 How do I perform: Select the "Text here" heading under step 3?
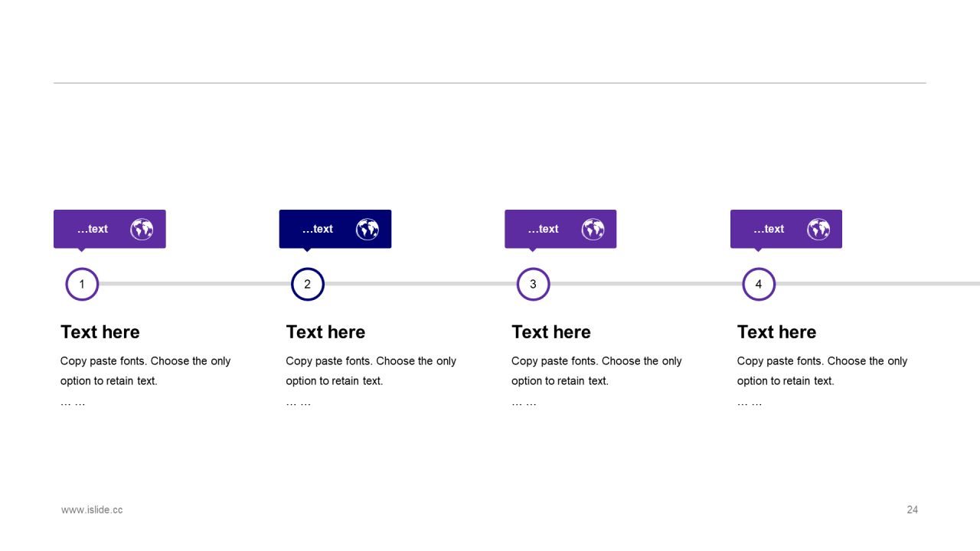551,332
